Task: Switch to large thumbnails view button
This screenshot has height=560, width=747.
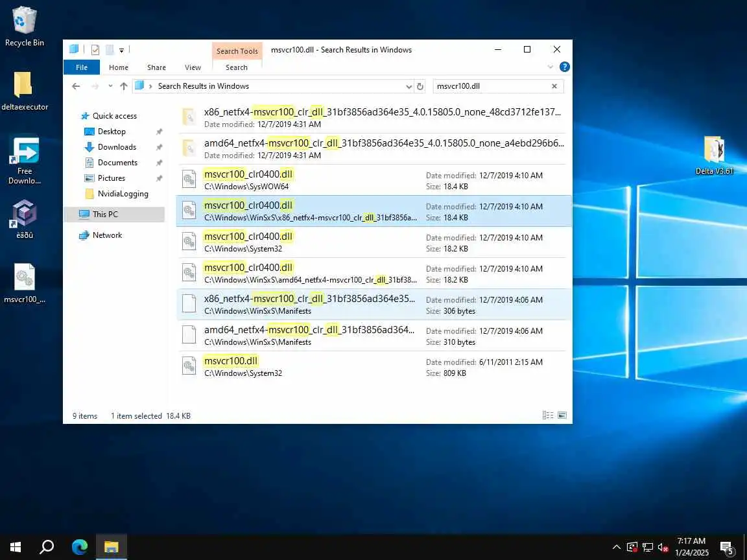Action: point(562,415)
